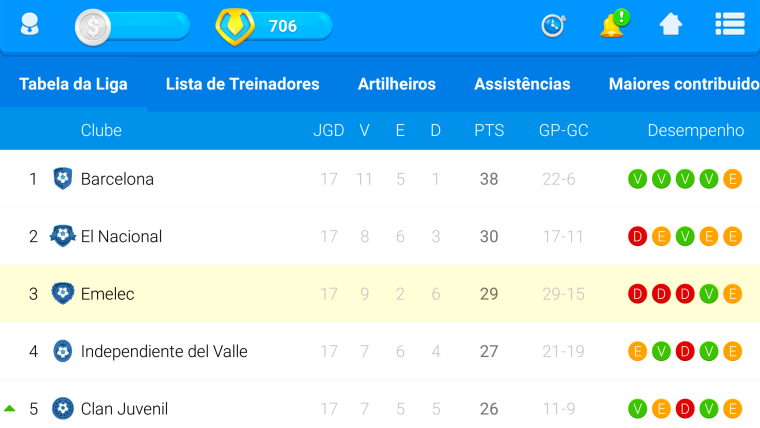Select the Assistências tab
This screenshot has height=428, width=760.
click(522, 84)
